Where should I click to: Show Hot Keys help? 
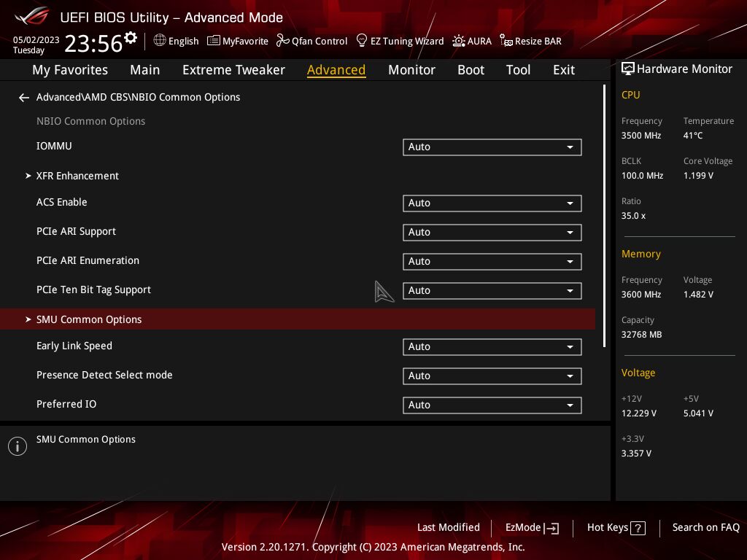[x=616, y=528]
